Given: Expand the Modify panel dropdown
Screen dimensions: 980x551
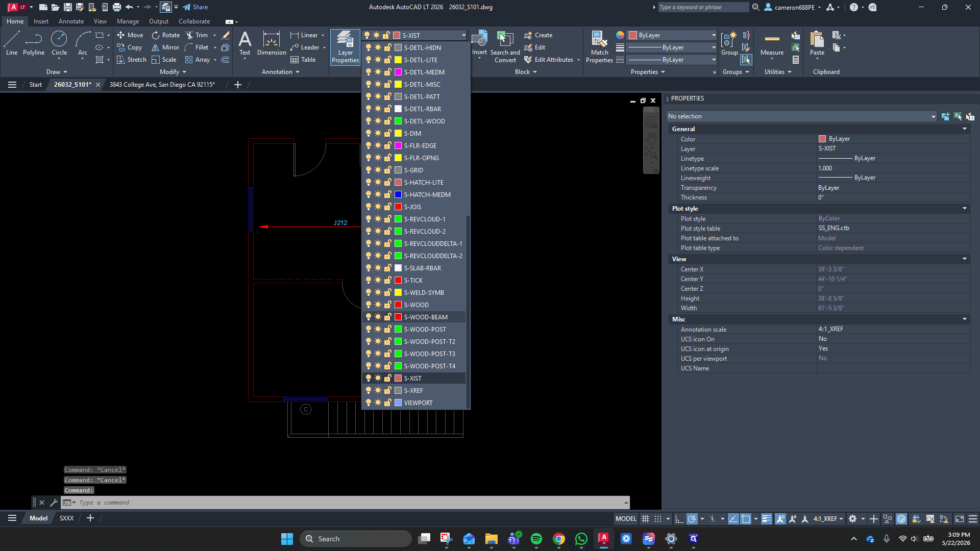Looking at the screenshot, I should click(x=173, y=72).
